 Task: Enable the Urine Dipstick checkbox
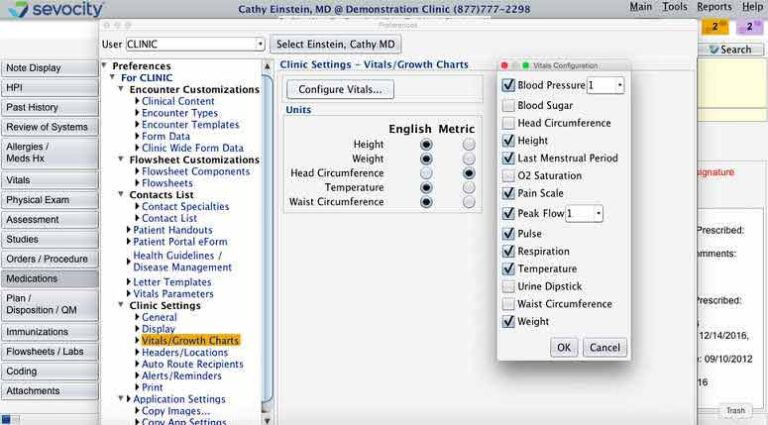click(508, 286)
